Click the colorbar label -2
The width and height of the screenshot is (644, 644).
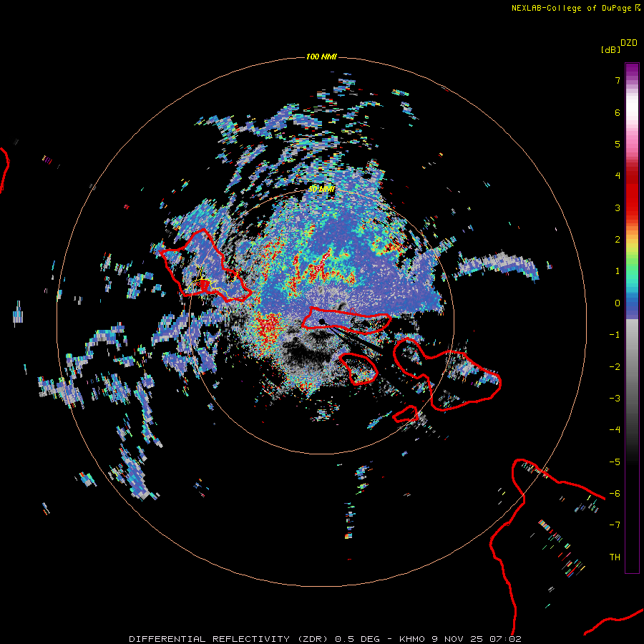tap(615, 367)
